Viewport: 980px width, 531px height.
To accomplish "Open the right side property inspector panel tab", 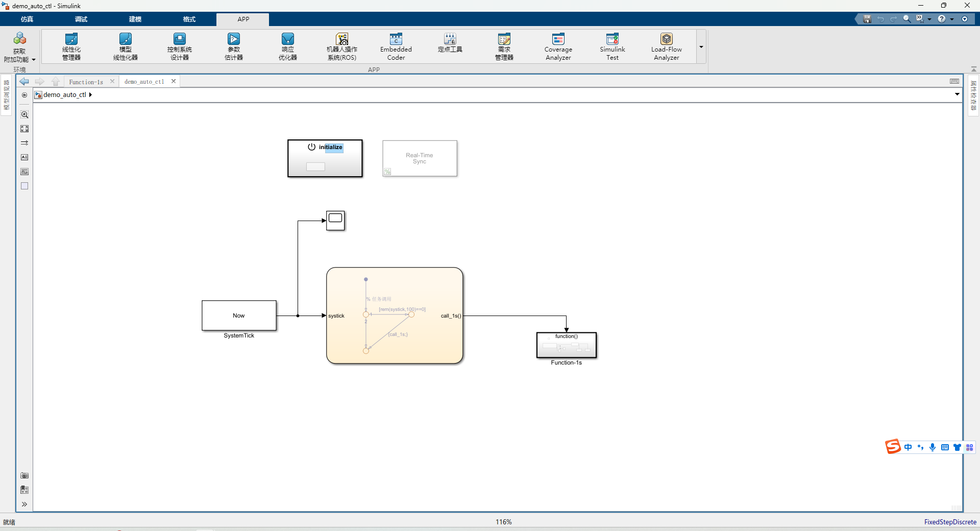I will coord(973,95).
